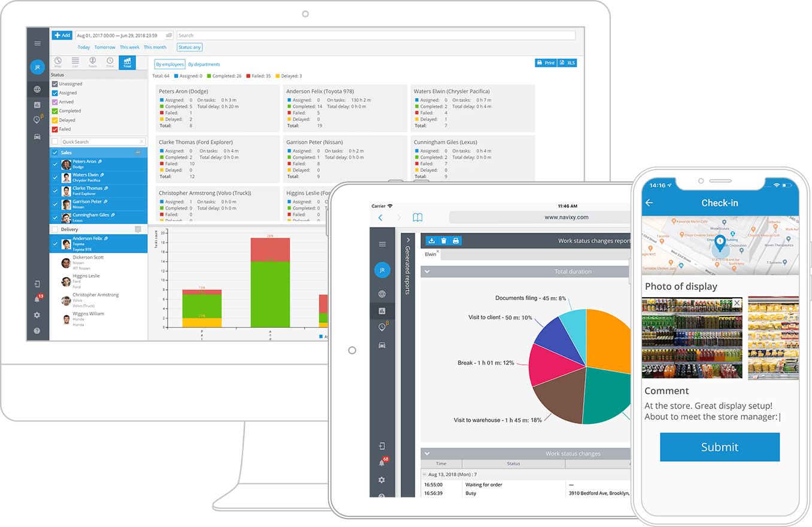Open reports chart icon in desktop sidebar
This screenshot has width=812, height=527.
point(37,105)
